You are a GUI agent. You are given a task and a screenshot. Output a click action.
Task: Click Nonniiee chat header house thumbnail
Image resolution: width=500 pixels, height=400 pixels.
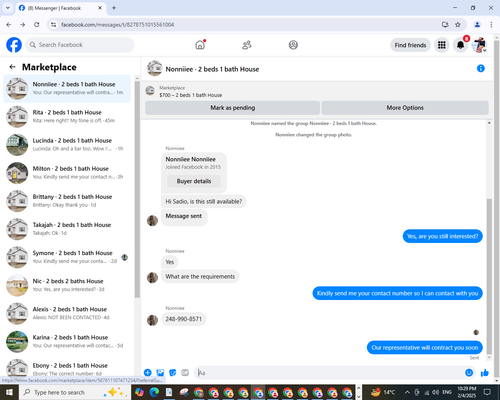tap(155, 68)
